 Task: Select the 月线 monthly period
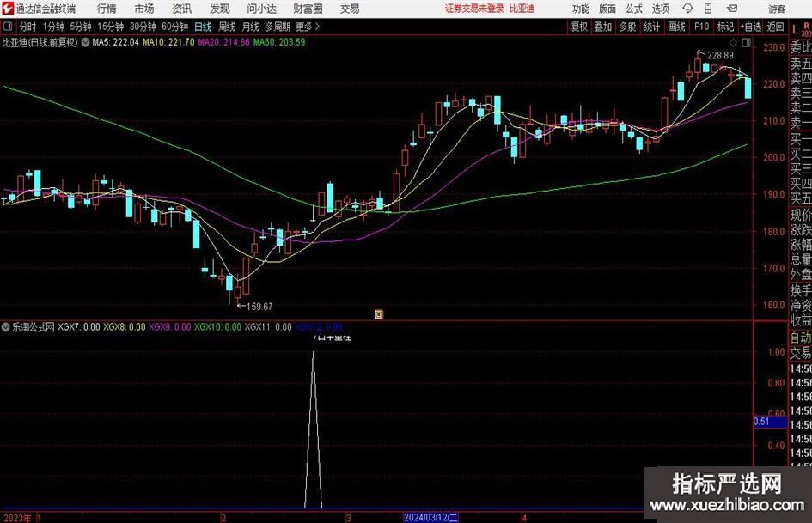(250, 27)
